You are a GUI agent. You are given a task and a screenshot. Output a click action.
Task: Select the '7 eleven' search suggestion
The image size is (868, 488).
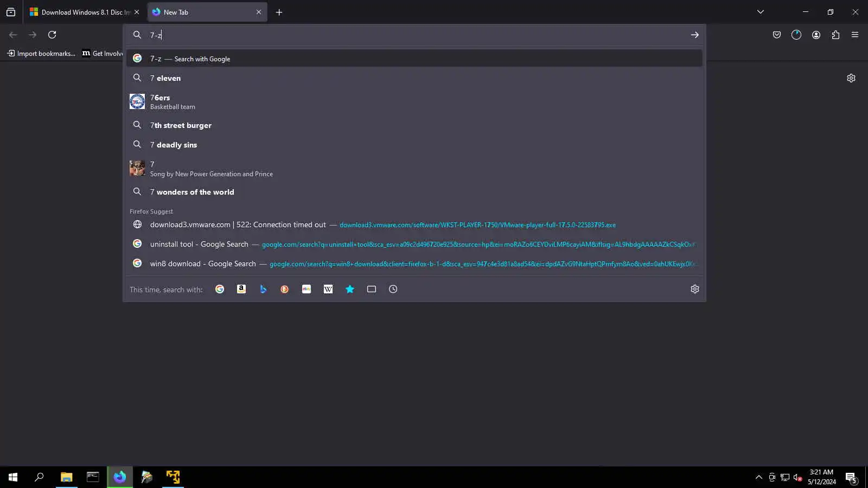[x=414, y=78]
